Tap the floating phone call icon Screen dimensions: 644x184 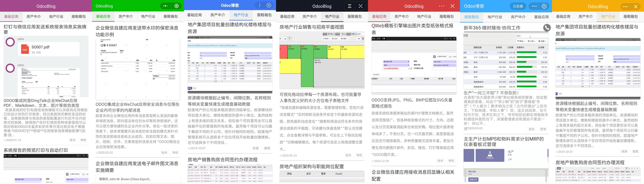(x=547, y=27)
